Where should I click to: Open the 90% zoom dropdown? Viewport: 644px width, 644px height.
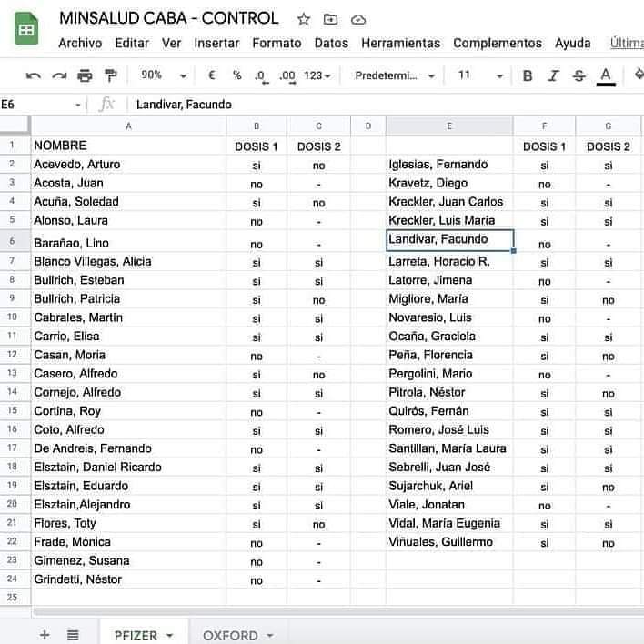coord(164,75)
